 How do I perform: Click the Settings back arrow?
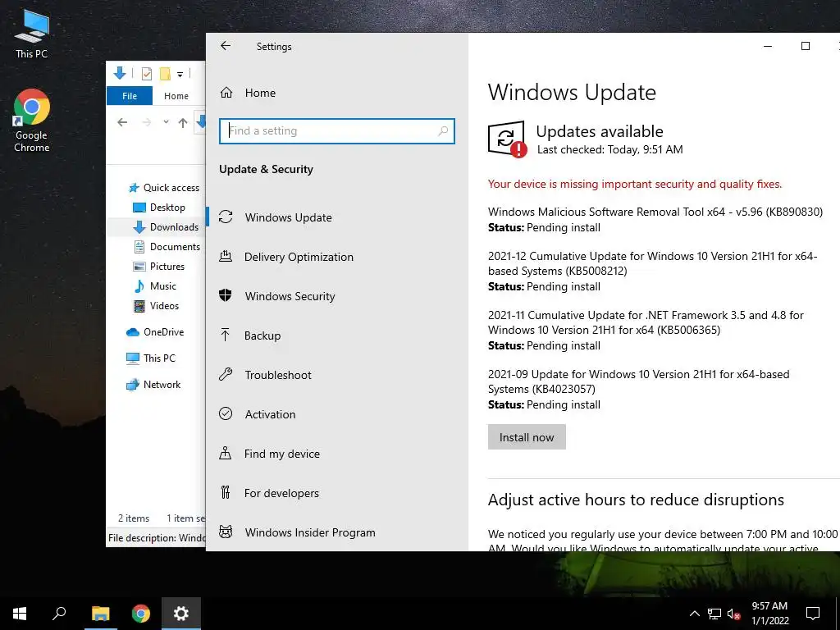226,46
